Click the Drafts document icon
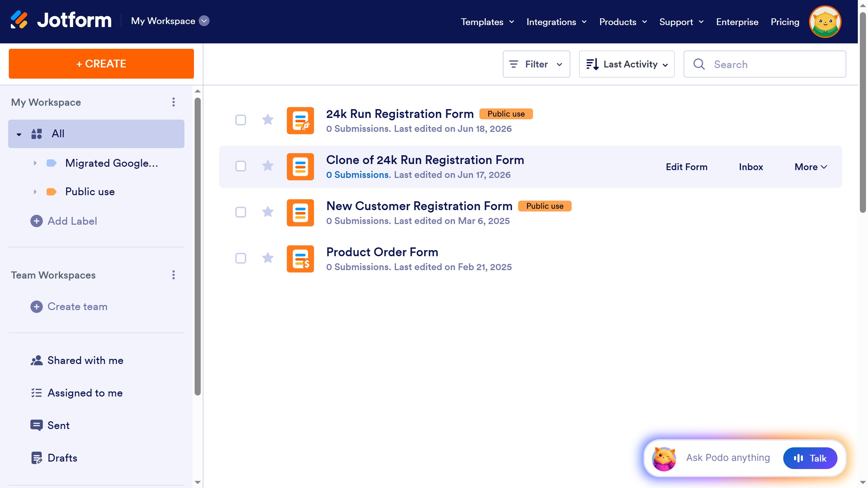This screenshot has height=488, width=868. pos(37,458)
